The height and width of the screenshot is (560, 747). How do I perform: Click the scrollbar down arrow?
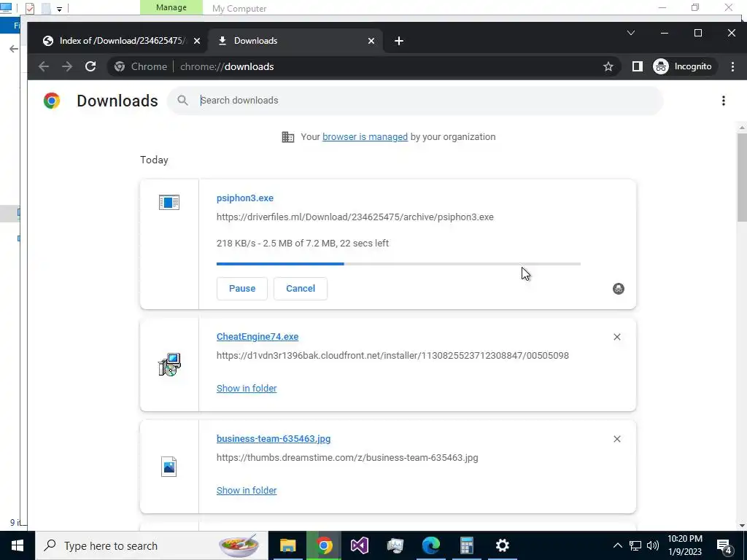coord(742,526)
